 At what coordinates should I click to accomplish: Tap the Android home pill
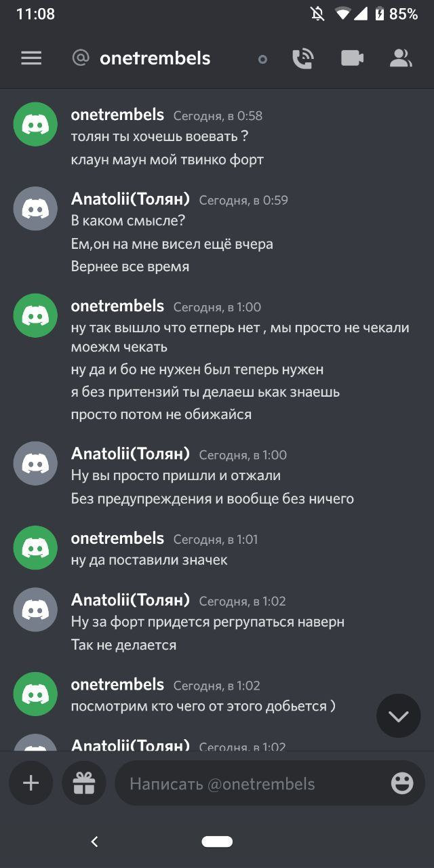[x=217, y=842]
